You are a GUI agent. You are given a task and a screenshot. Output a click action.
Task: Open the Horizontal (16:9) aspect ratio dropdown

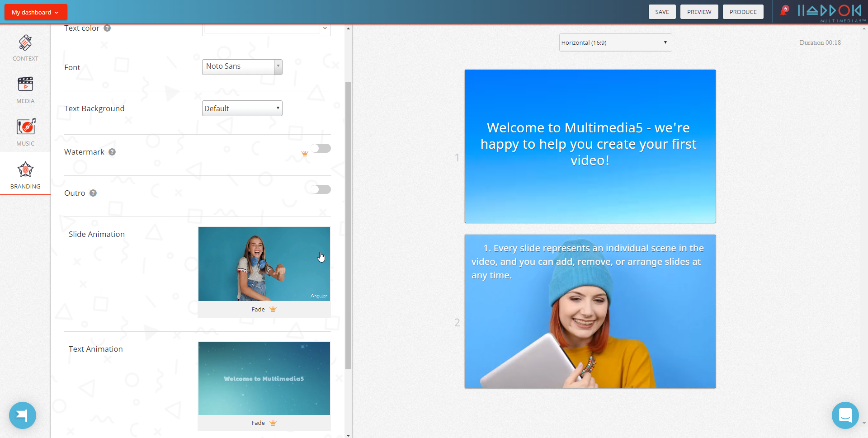tap(615, 42)
